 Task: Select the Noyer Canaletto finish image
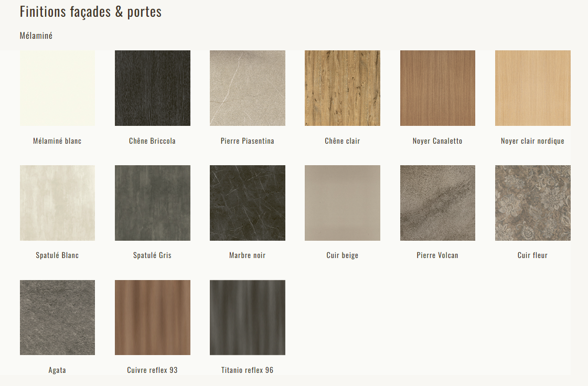(x=437, y=88)
